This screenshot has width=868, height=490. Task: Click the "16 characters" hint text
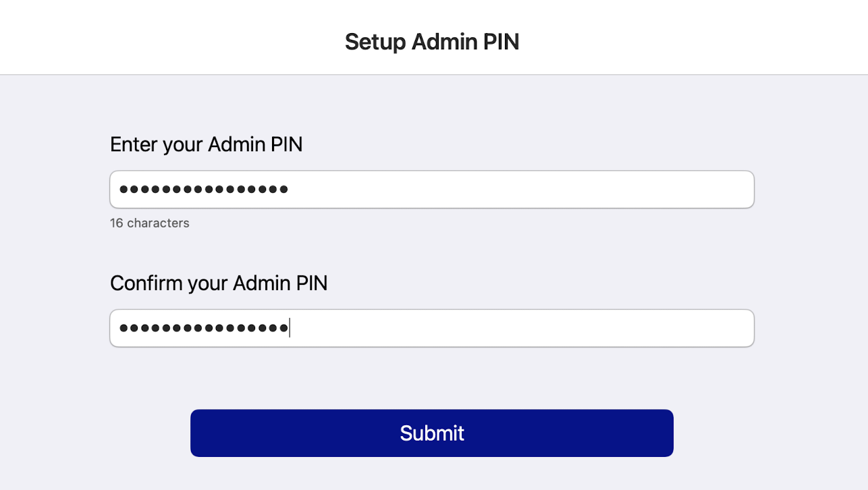(150, 223)
